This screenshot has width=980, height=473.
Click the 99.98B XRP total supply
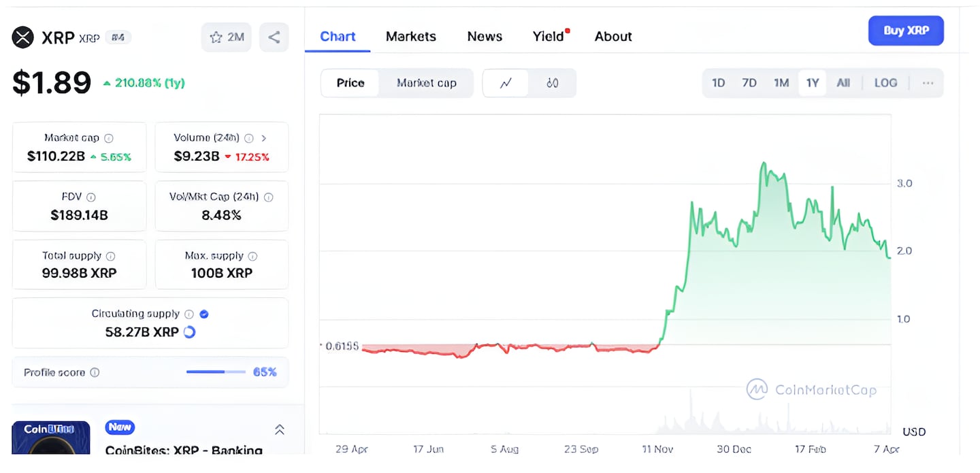[x=79, y=274]
